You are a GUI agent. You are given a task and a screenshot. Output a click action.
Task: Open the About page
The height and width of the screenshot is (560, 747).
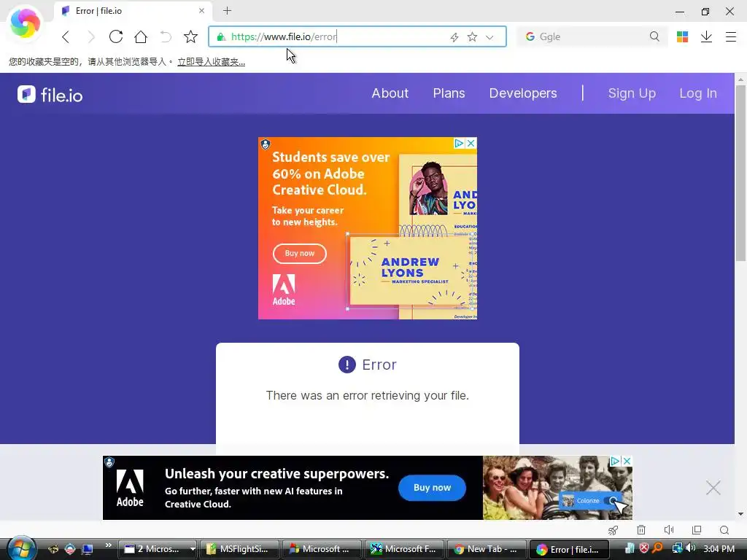click(x=390, y=93)
